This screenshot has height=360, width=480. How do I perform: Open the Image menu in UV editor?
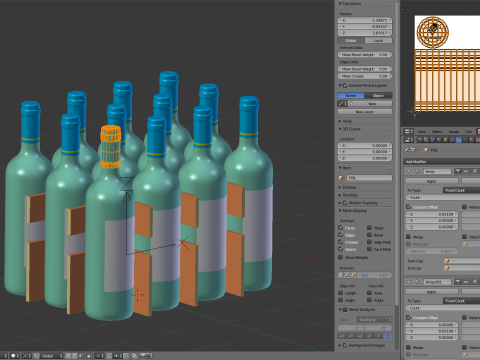454,132
